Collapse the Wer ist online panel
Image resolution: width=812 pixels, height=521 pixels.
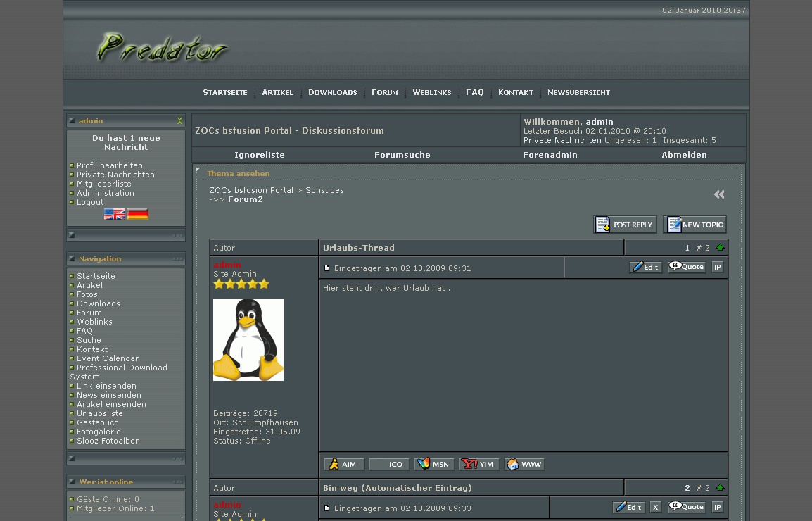[x=177, y=482]
